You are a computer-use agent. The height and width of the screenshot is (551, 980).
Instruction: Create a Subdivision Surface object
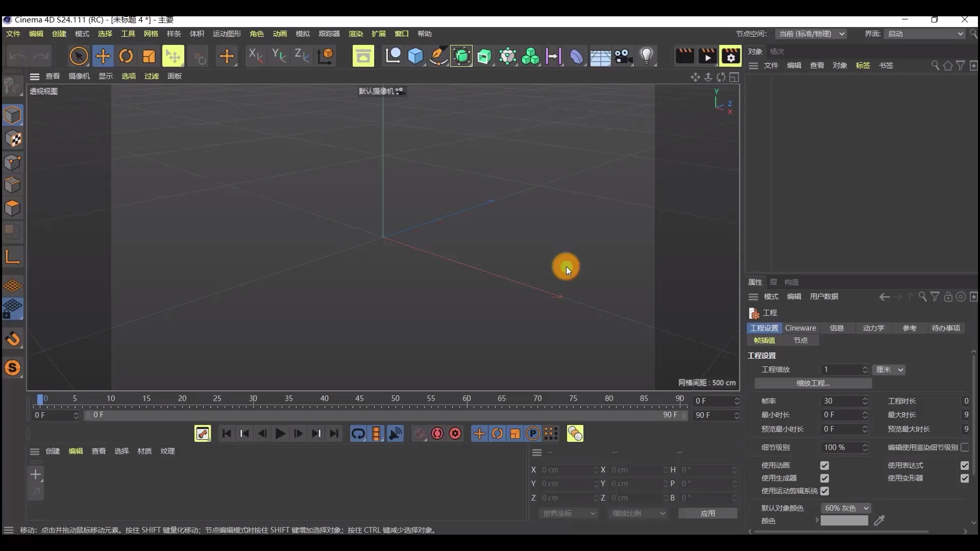pos(462,56)
